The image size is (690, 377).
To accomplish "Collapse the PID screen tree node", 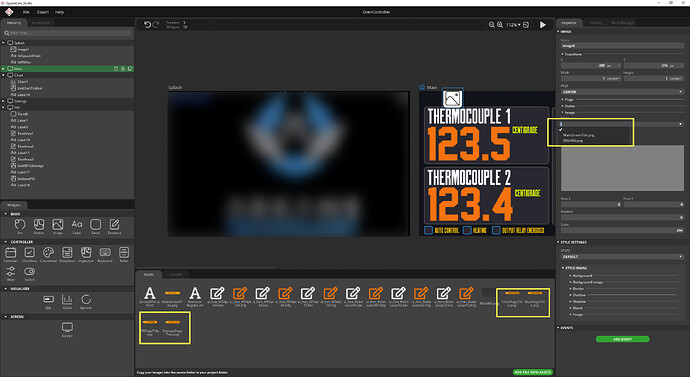I will [x=4, y=107].
